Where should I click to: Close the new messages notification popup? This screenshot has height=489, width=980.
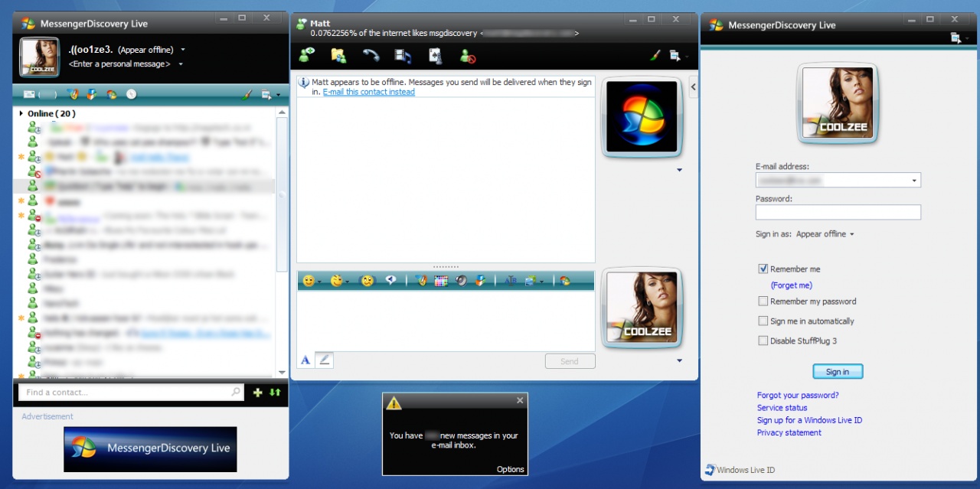coord(520,400)
